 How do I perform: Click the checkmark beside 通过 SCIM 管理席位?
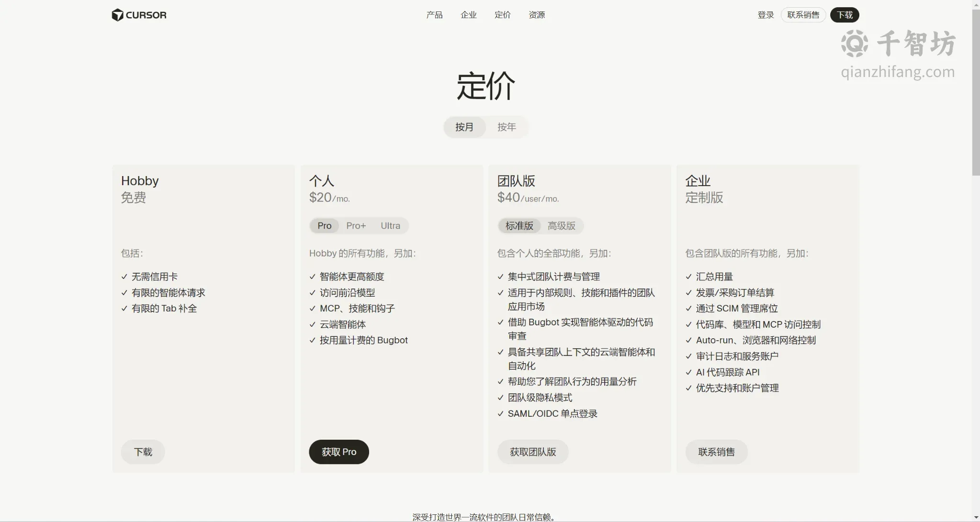[x=688, y=309]
